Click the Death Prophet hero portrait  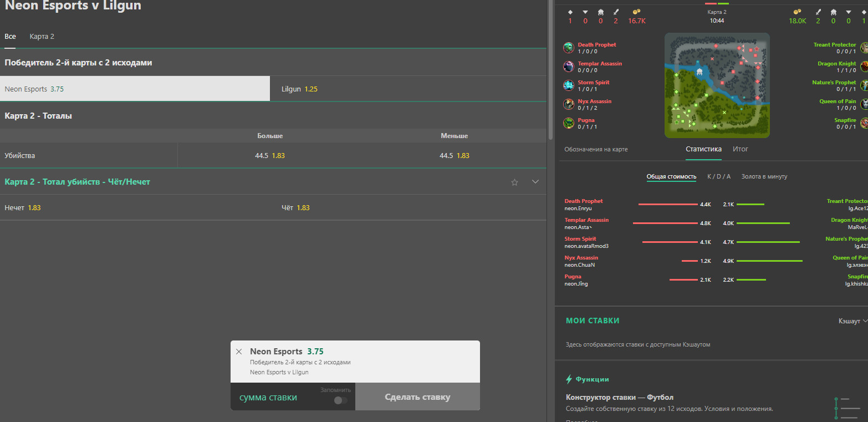click(x=568, y=48)
